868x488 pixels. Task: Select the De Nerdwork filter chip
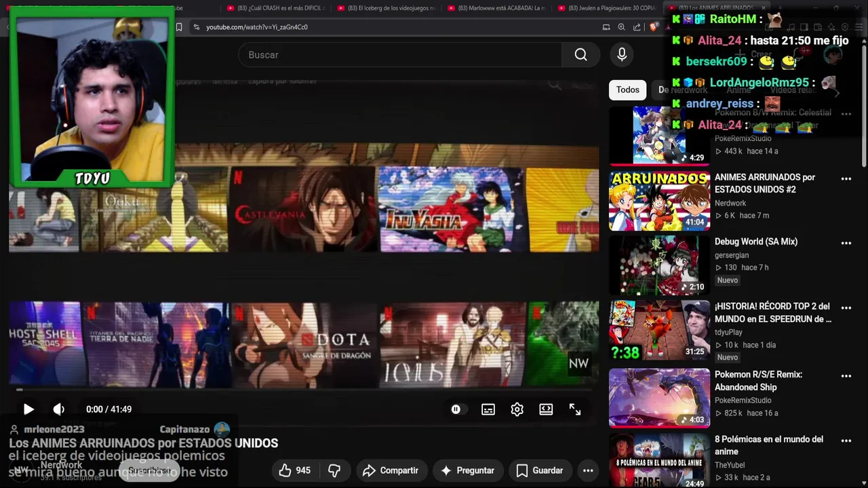[x=682, y=89]
